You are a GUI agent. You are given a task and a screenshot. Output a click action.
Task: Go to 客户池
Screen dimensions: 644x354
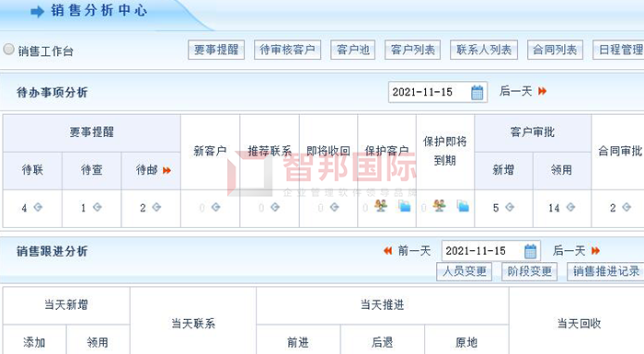point(352,50)
